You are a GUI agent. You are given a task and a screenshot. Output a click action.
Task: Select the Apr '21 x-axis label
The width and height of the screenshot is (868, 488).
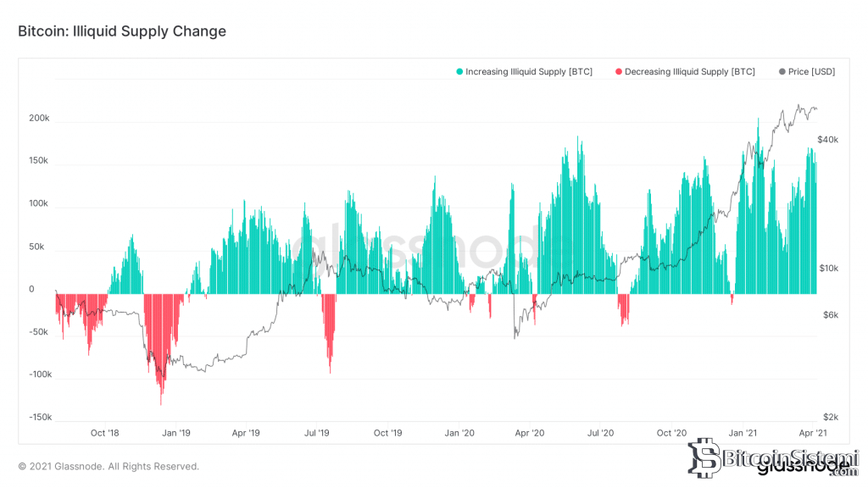tap(813, 433)
